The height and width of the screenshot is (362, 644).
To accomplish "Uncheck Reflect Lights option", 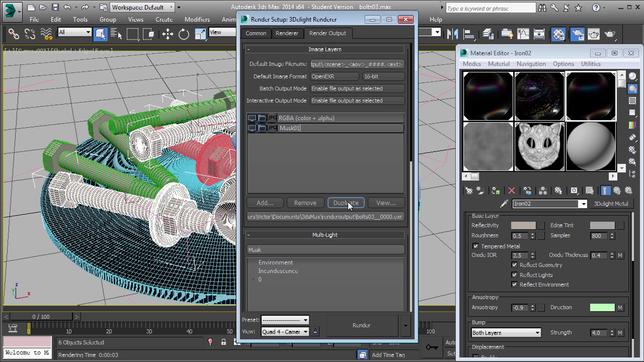I will tap(514, 275).
